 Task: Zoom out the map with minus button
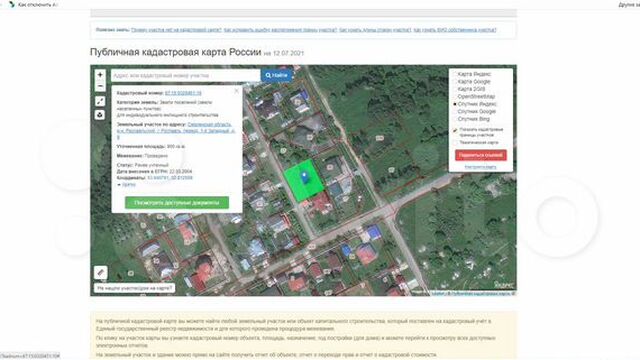[x=100, y=86]
